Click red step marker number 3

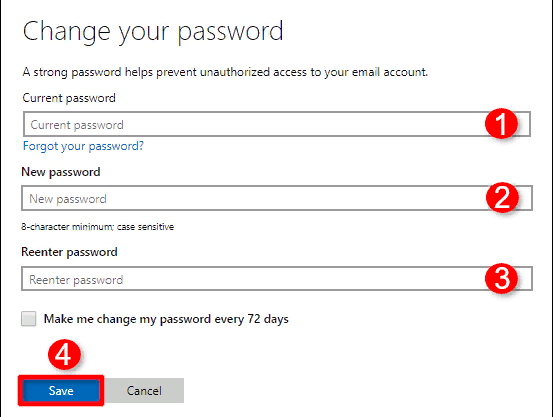[502, 278]
